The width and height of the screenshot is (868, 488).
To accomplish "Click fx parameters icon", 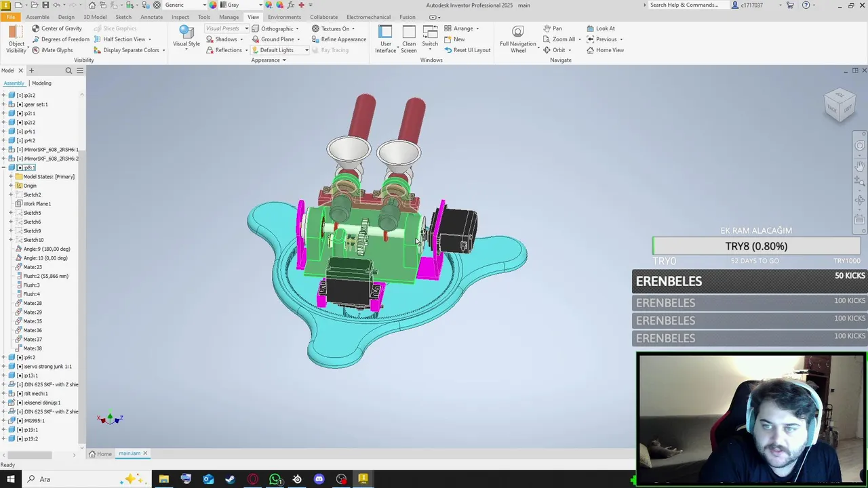I will point(291,5).
